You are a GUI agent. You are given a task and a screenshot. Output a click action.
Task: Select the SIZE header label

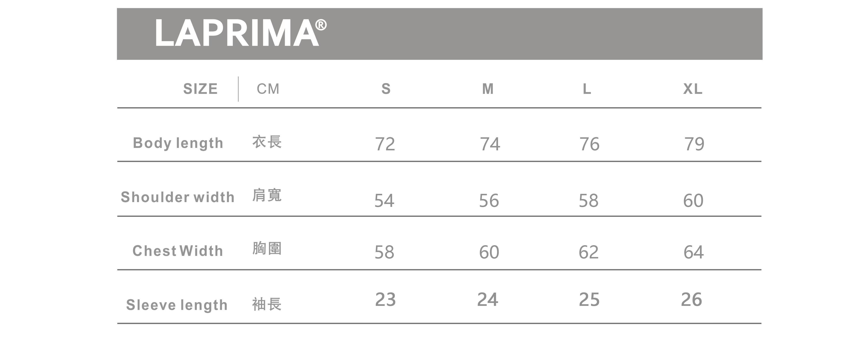click(200, 89)
